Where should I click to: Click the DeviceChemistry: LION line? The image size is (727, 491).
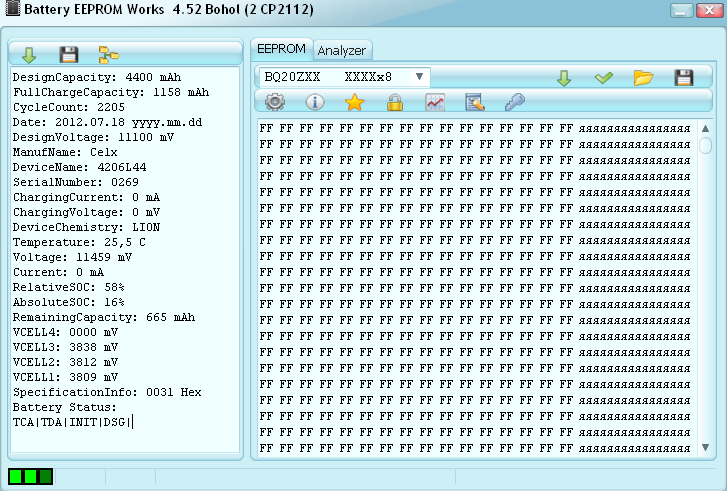click(86, 227)
